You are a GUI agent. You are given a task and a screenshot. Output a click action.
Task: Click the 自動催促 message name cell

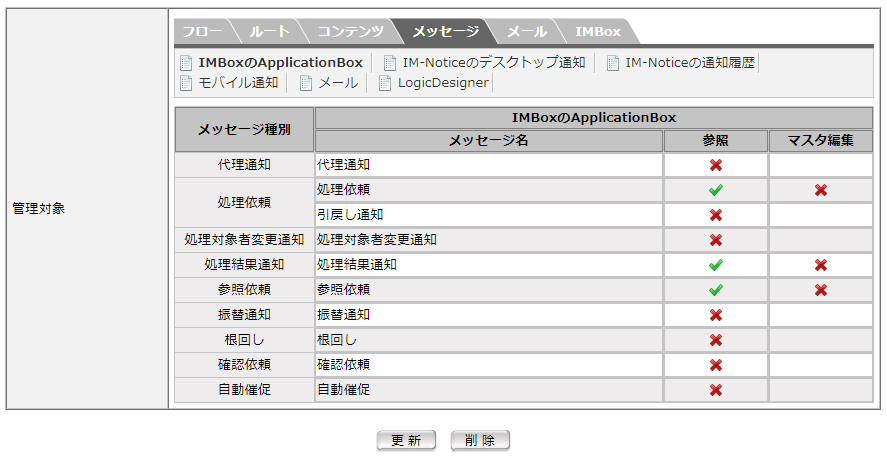point(489,390)
